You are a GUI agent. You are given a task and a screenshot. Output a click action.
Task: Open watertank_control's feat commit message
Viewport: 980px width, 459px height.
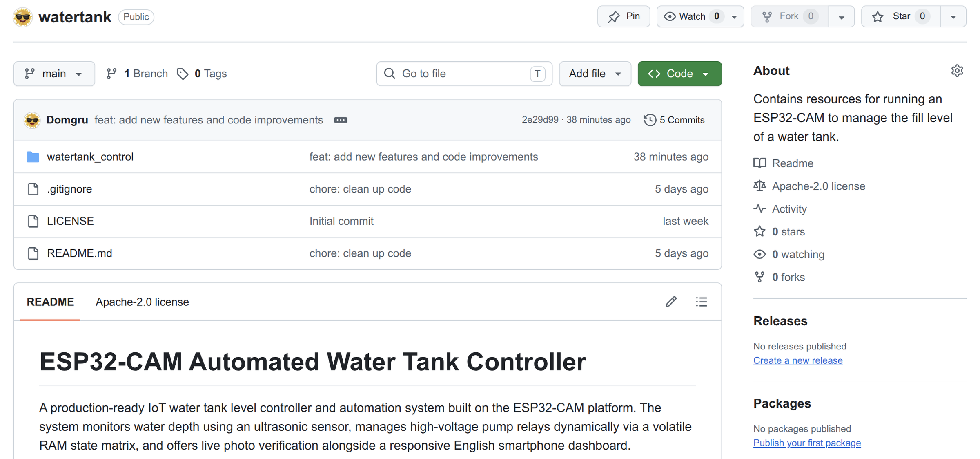(424, 157)
